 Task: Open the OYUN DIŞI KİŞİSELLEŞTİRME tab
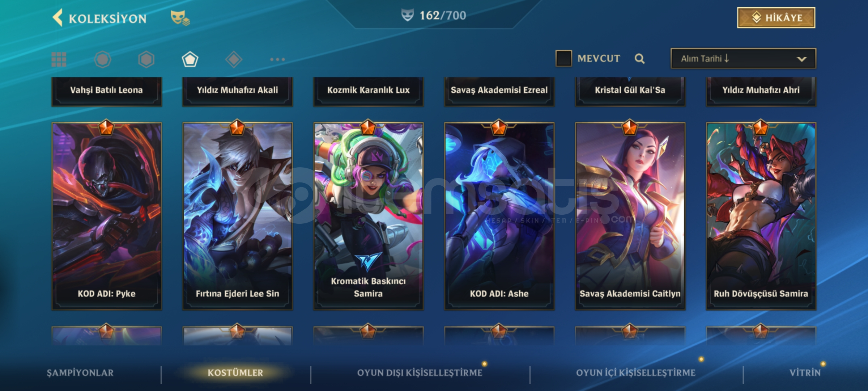pos(420,373)
